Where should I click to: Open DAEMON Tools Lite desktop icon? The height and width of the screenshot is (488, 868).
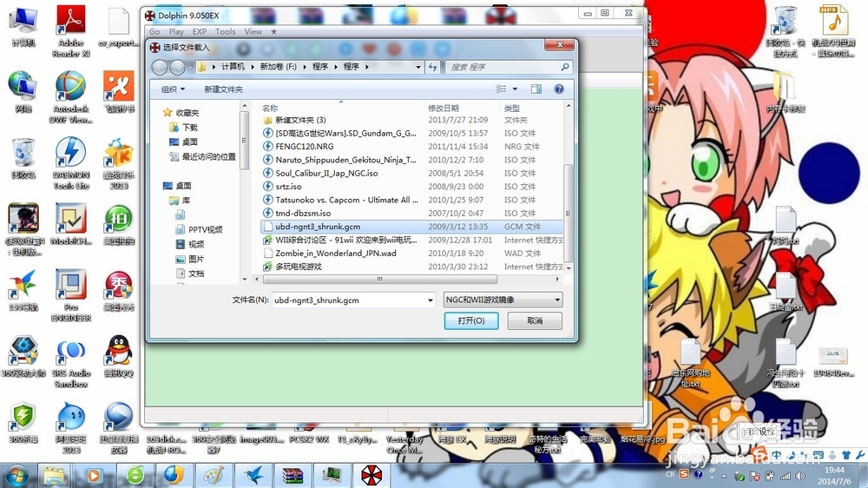pyautogui.click(x=71, y=163)
